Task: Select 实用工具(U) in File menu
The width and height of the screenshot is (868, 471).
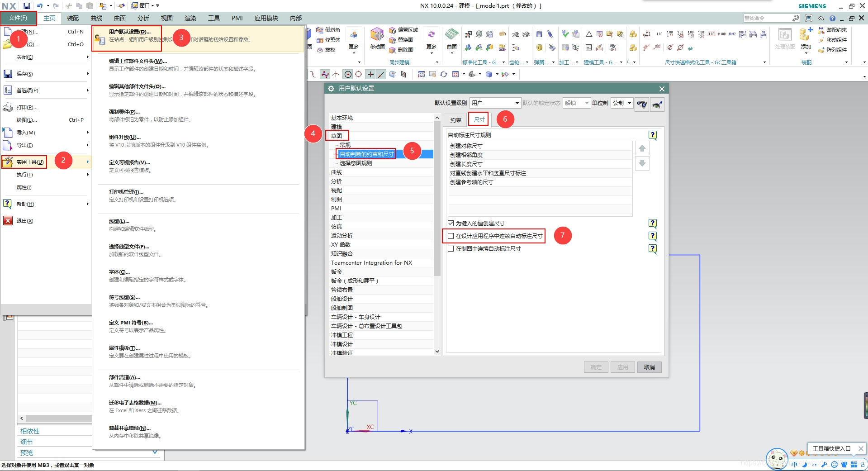Action: click(x=46, y=162)
